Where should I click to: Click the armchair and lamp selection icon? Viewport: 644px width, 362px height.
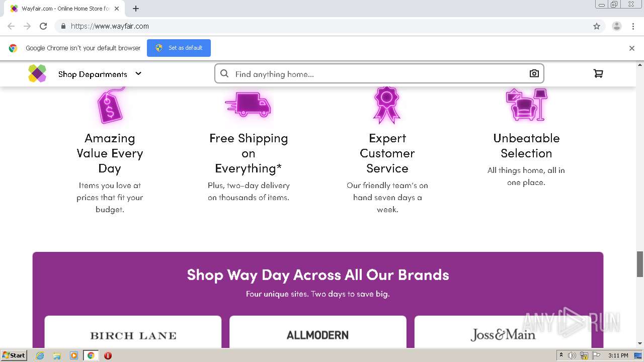tap(526, 105)
